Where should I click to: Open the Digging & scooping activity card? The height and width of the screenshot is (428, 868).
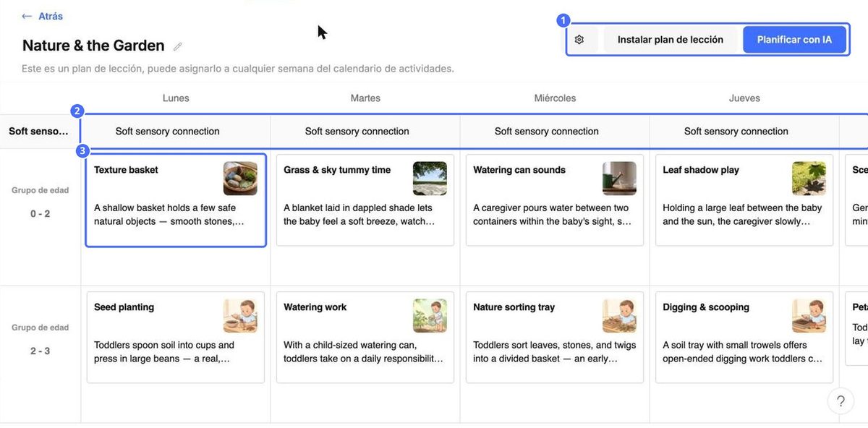point(744,338)
